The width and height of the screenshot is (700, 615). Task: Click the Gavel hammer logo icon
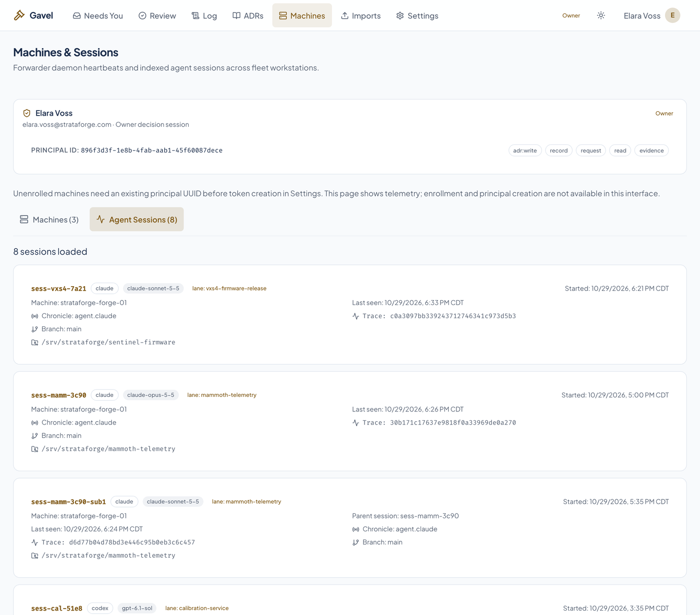19,16
